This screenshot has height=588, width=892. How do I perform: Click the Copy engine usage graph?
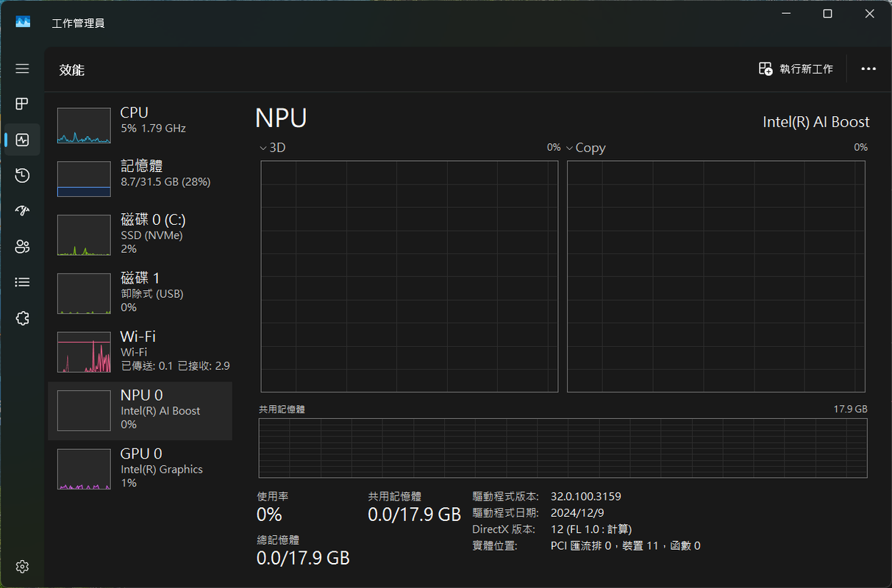tap(716, 277)
